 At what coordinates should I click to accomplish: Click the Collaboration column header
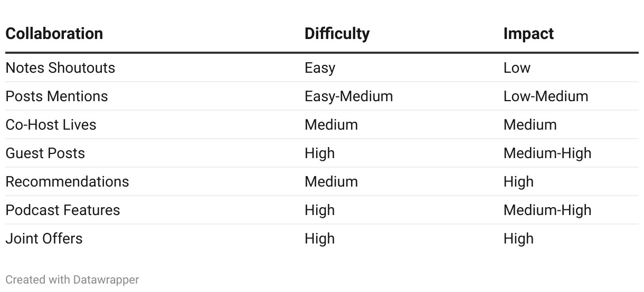point(54,34)
